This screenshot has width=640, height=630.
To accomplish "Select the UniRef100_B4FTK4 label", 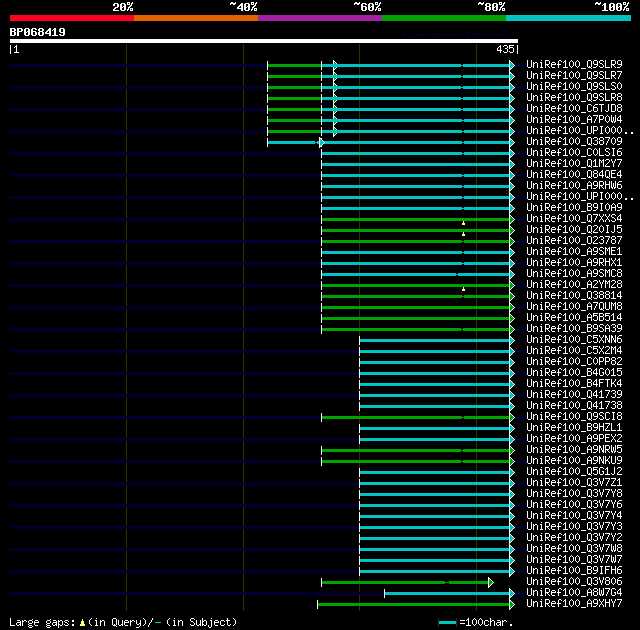I will (x=574, y=384).
